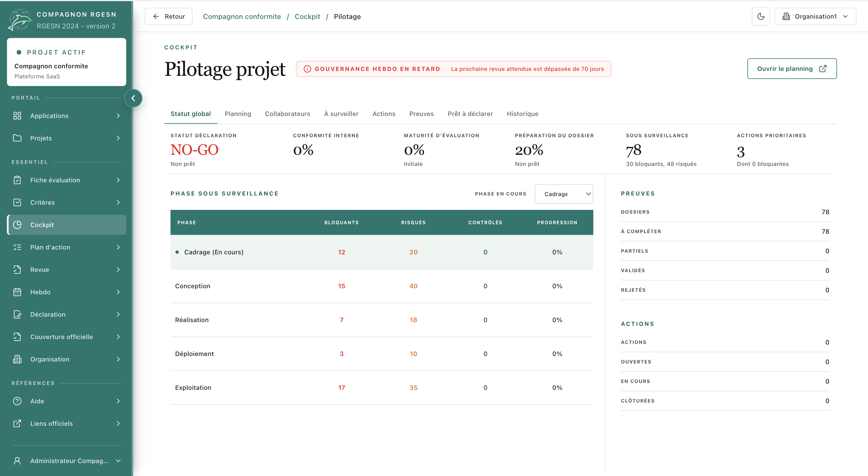
Task: Open the Historique tab
Action: tap(522, 114)
